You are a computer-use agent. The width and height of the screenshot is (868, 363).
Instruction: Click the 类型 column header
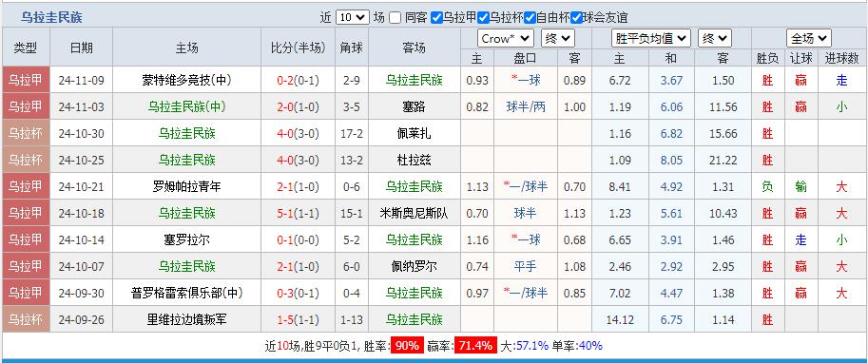[26, 48]
